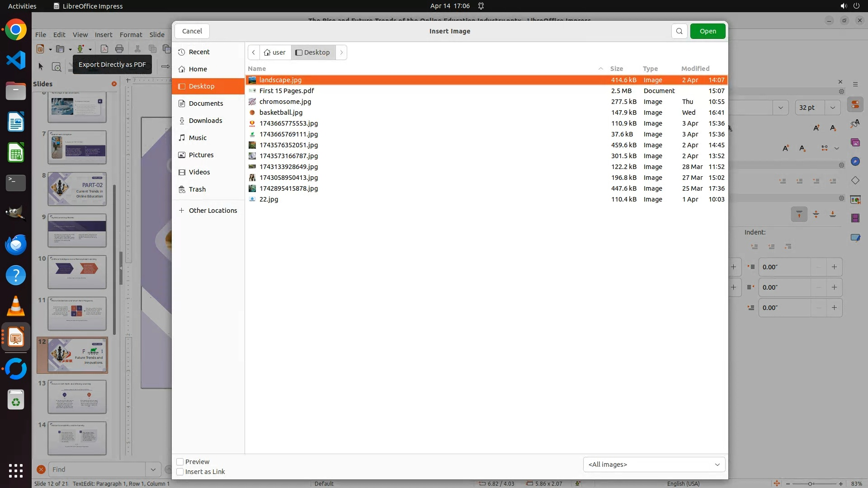Screen dimensions: 868x488
Task: Open the Navigator sidebar icon
Action: (x=855, y=162)
